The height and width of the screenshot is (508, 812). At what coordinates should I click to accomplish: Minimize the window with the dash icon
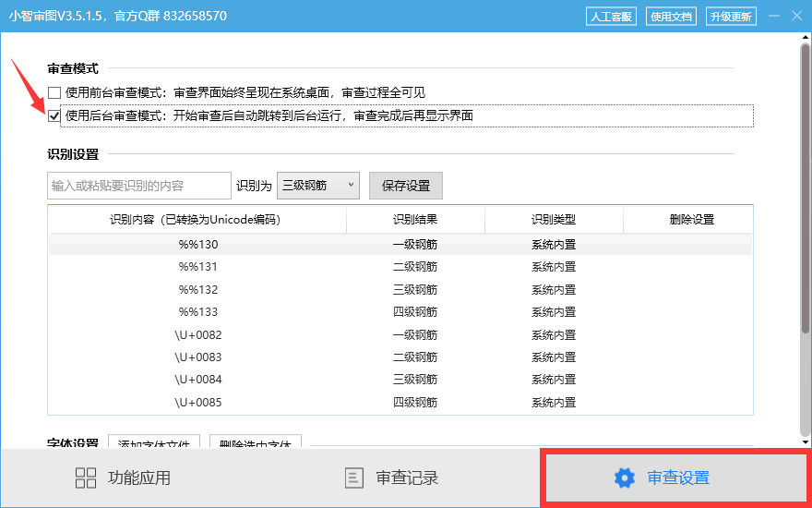[771, 16]
